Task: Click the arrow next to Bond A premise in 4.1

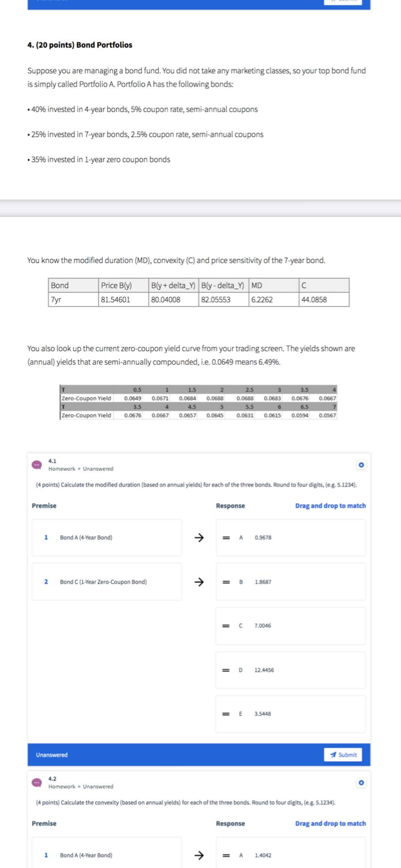Action: (x=199, y=537)
